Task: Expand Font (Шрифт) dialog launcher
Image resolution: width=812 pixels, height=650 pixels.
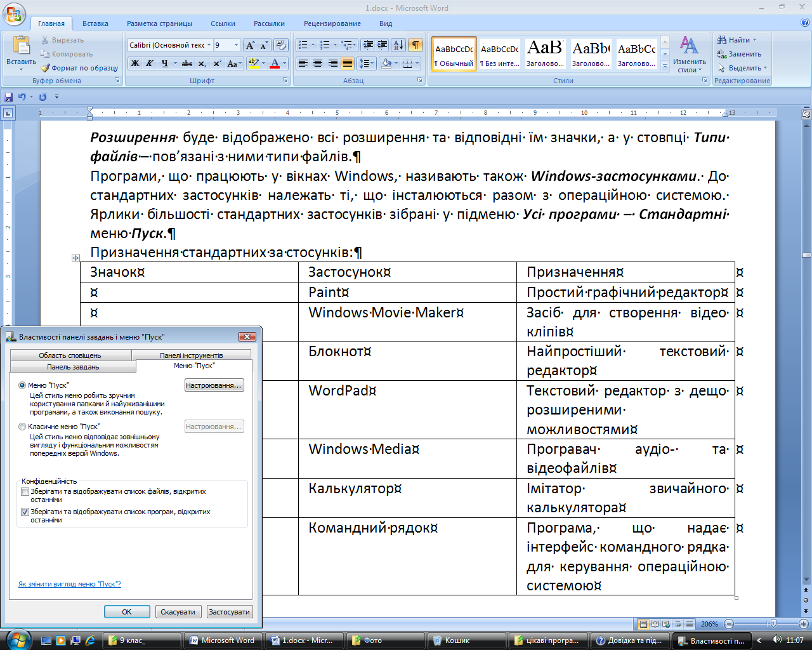Action: point(285,81)
